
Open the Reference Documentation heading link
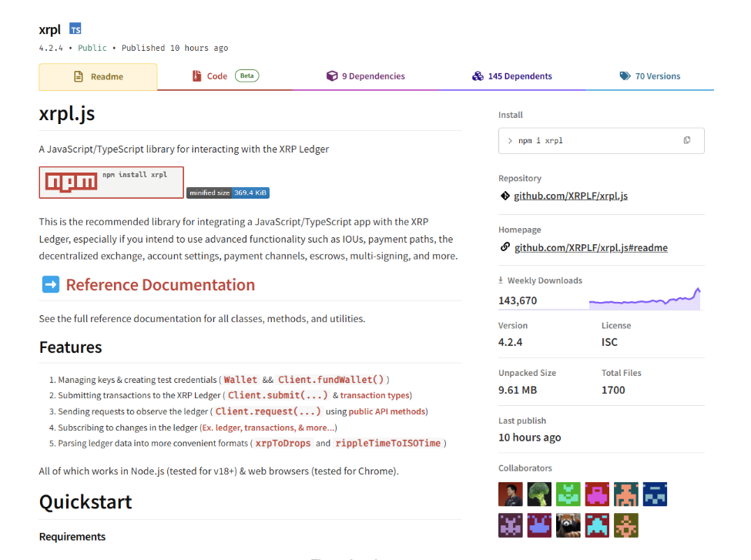[x=160, y=284]
